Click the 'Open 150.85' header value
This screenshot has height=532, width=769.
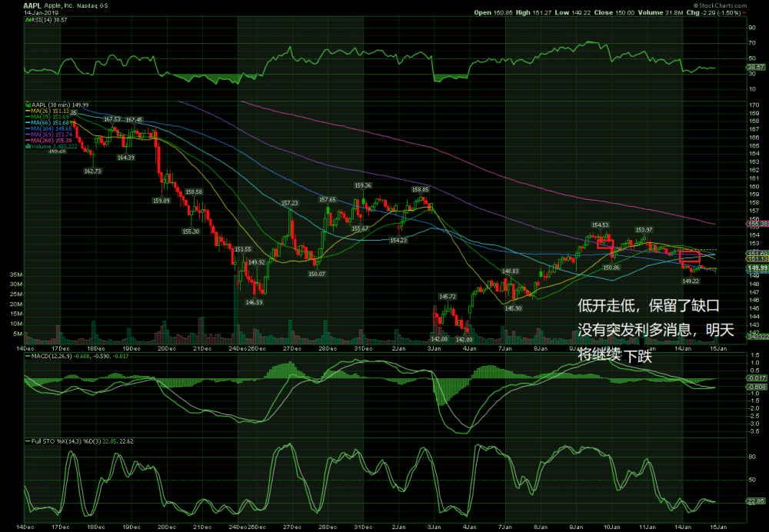point(494,13)
